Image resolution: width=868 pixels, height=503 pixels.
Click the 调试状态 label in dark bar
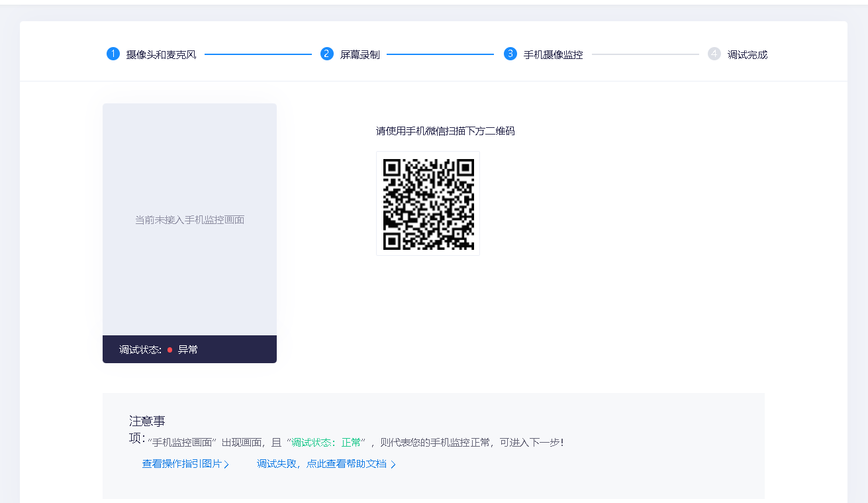coord(140,349)
